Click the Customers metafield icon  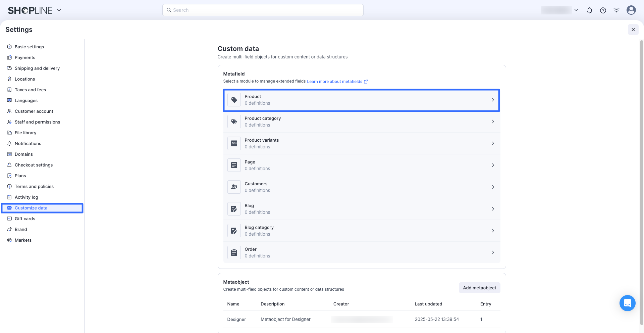tap(234, 187)
